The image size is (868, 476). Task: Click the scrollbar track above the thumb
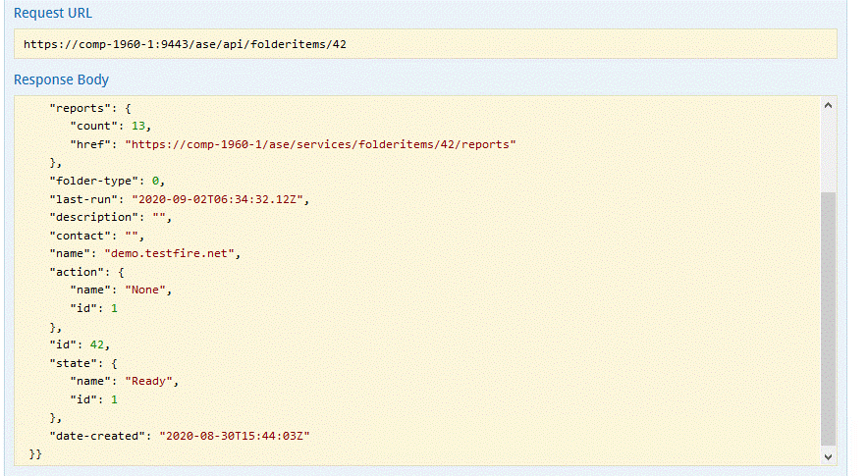coord(829,152)
